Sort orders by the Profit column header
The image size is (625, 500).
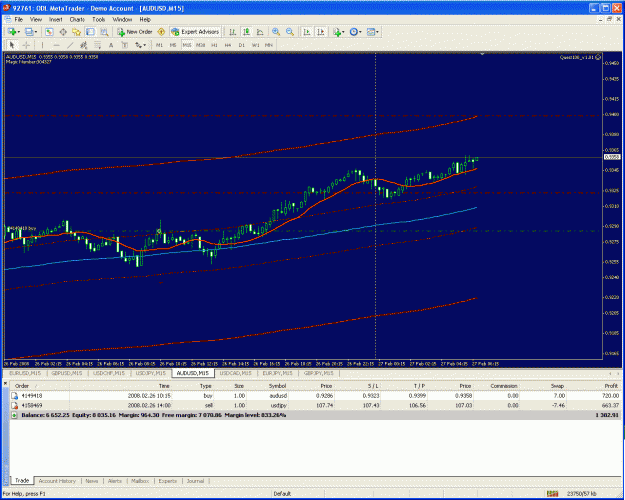(611, 386)
